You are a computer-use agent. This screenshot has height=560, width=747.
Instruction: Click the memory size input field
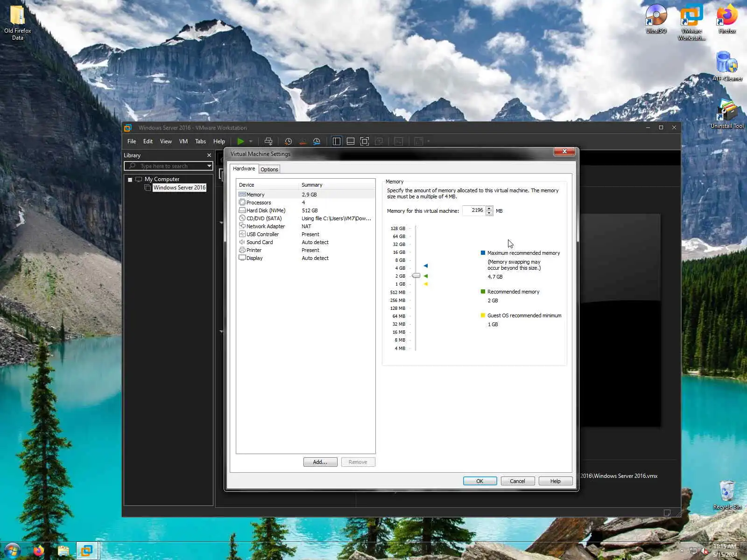[473, 210]
